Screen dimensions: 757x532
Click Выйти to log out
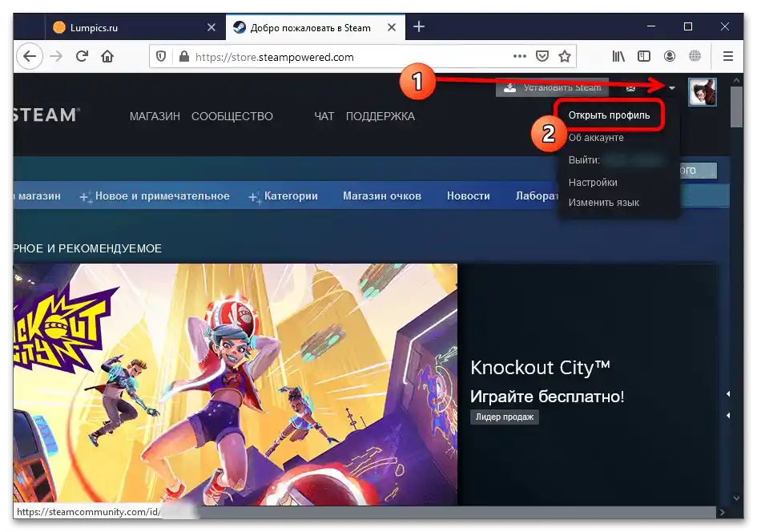tap(584, 159)
